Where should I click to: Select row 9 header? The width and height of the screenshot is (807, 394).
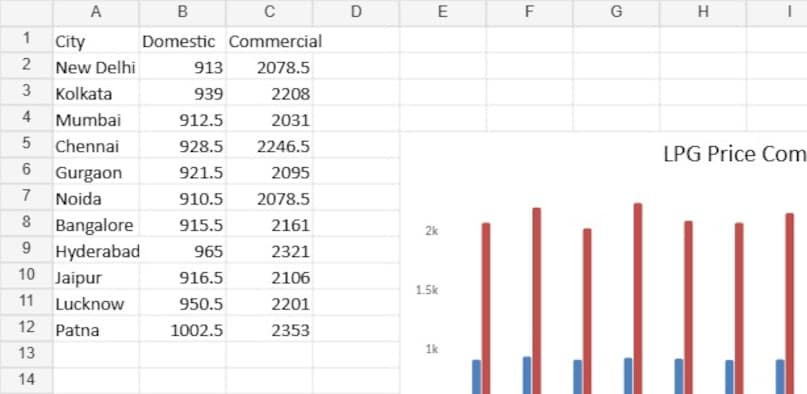click(26, 249)
